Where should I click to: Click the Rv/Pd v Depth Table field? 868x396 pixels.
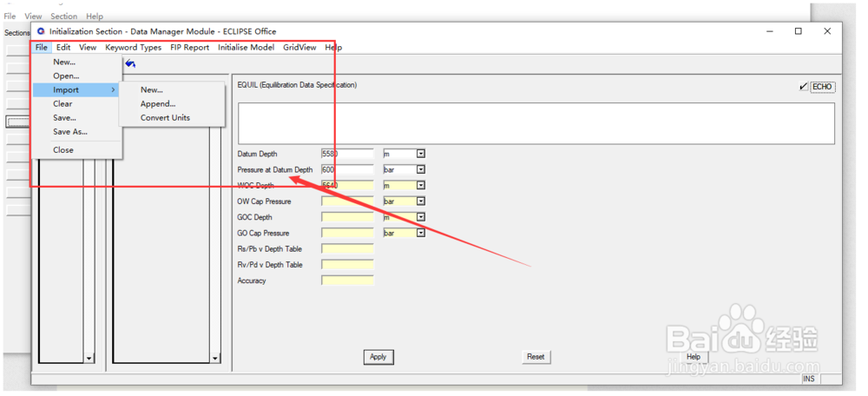point(348,265)
